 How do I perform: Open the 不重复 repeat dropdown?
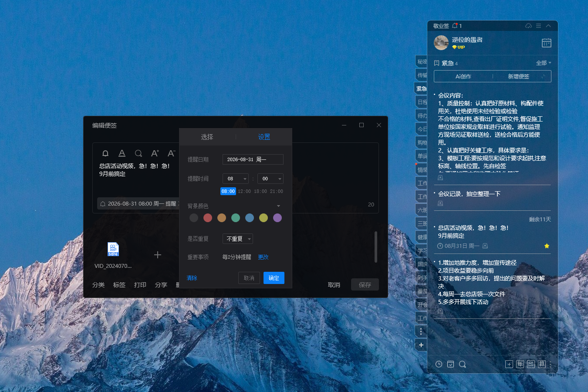click(238, 239)
